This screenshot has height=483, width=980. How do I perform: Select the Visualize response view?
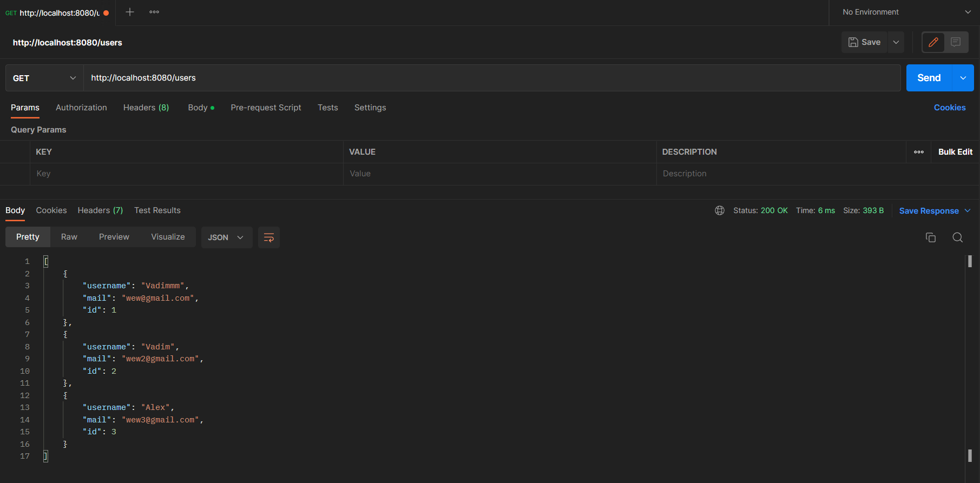coord(168,237)
